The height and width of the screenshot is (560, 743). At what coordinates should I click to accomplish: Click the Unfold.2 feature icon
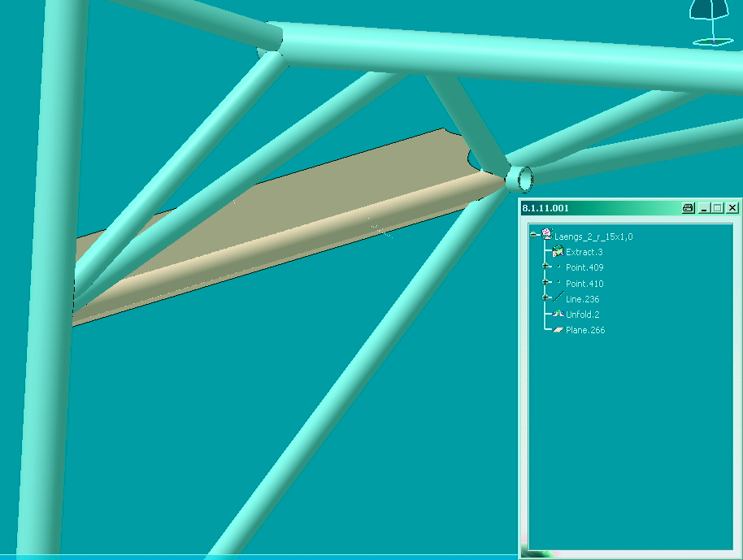click(x=558, y=314)
